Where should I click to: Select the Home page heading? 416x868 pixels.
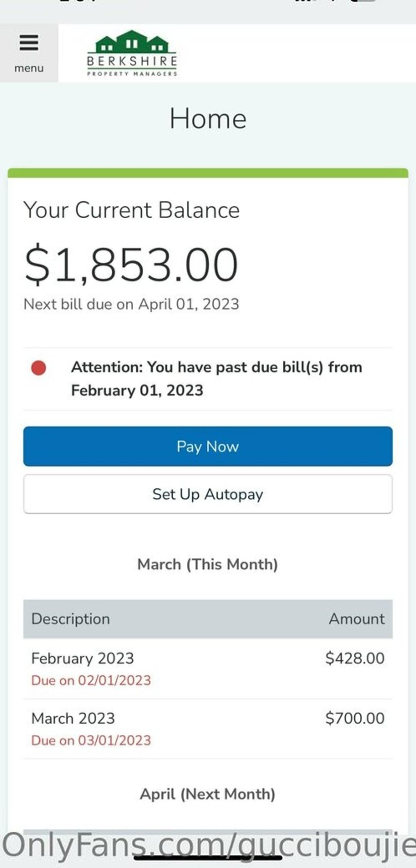(x=208, y=119)
